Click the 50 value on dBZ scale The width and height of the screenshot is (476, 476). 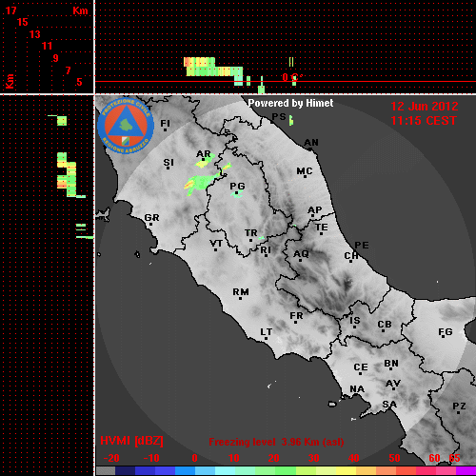tap(394, 458)
